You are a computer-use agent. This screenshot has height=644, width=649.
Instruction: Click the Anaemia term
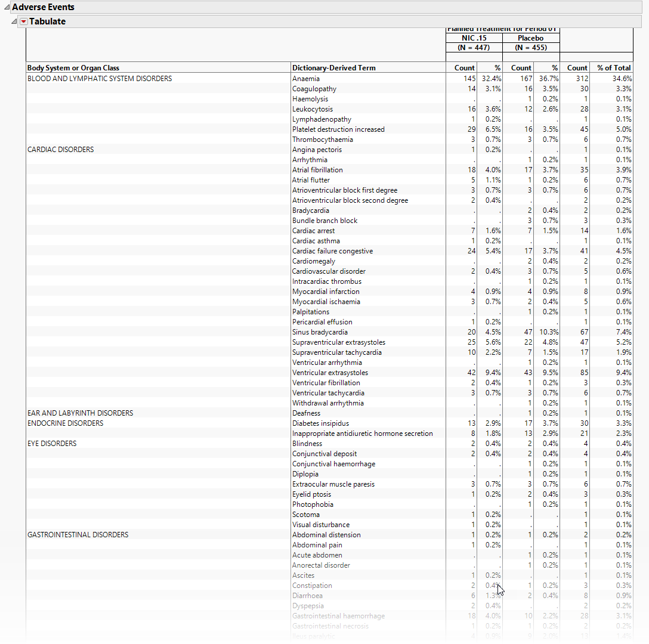[x=306, y=79]
